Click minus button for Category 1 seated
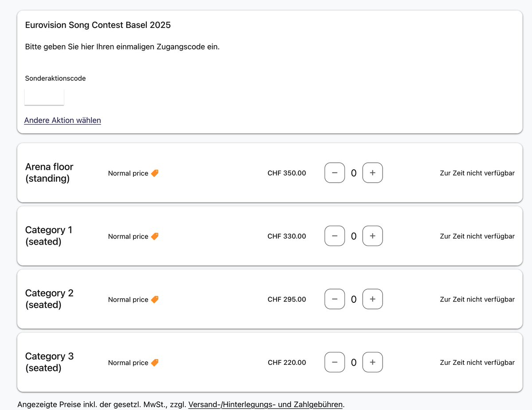Viewport: 532px width, 410px height. point(335,236)
